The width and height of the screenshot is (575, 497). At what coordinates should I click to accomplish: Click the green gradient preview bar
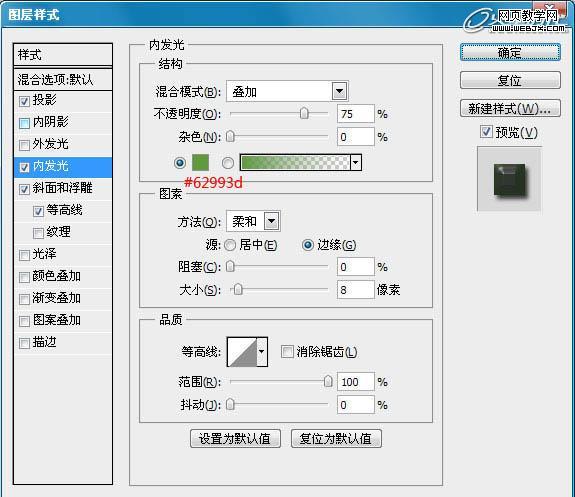click(x=295, y=162)
